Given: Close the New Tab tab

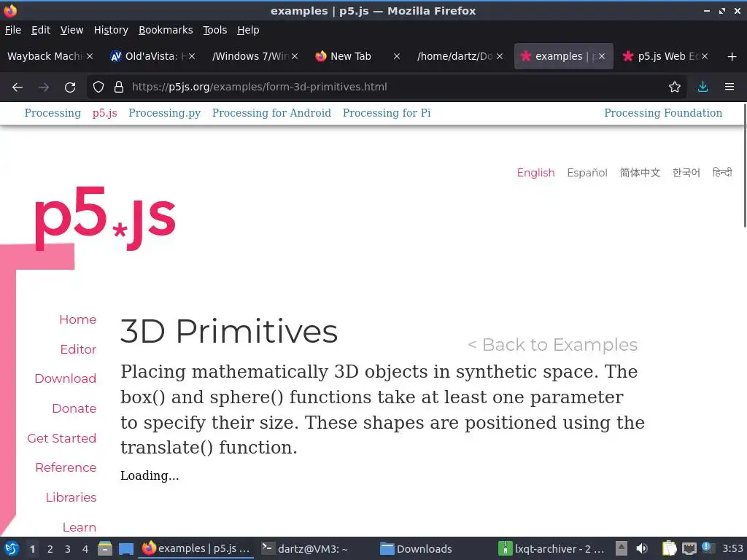Looking at the screenshot, I should [396, 56].
